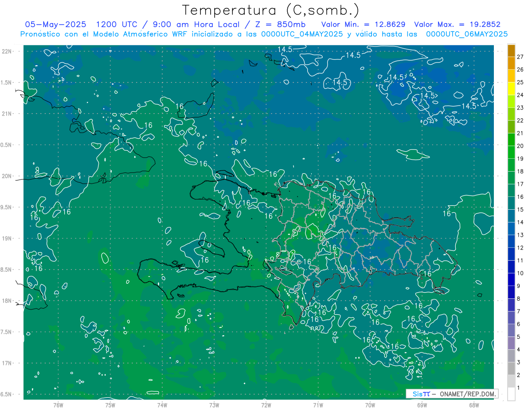Click the "74W" longitude axis label
The image size is (532, 411).
click(162, 405)
